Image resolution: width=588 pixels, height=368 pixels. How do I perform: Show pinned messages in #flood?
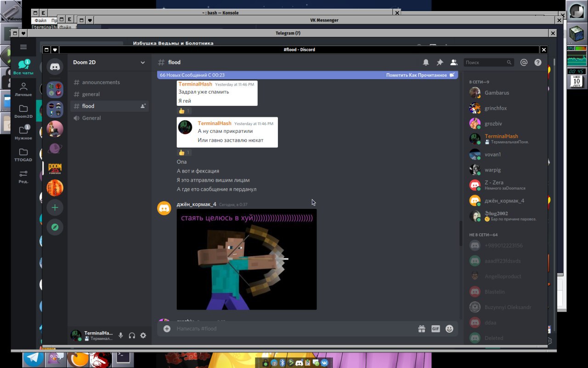click(440, 62)
